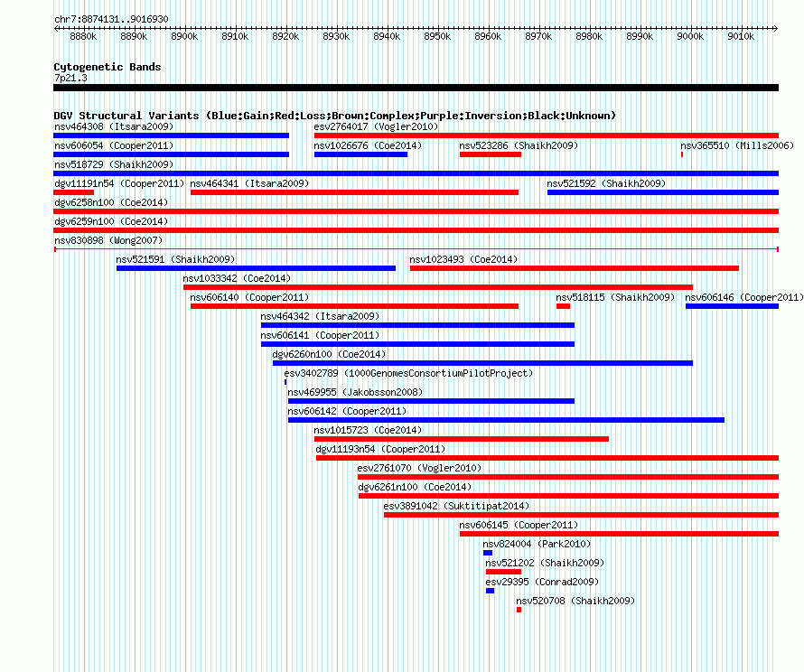
Task: Open variant nsv464308 (Itsara2009)
Action: click(114, 126)
